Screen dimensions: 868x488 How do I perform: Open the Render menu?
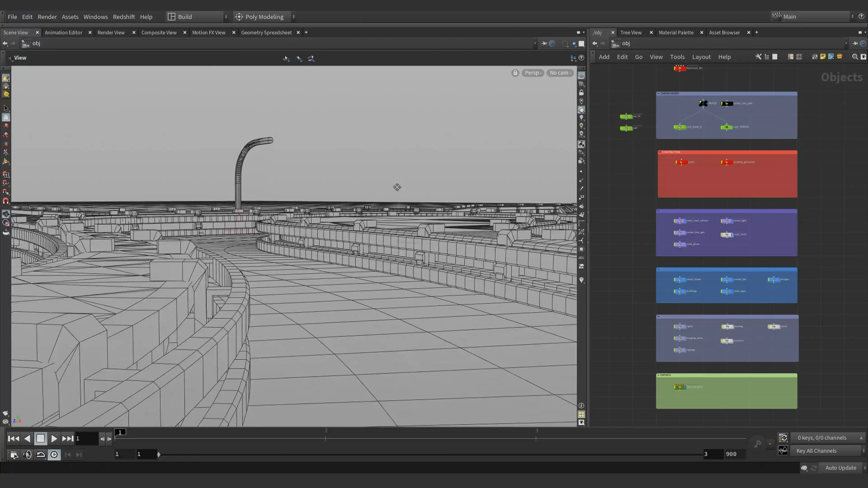coord(47,17)
